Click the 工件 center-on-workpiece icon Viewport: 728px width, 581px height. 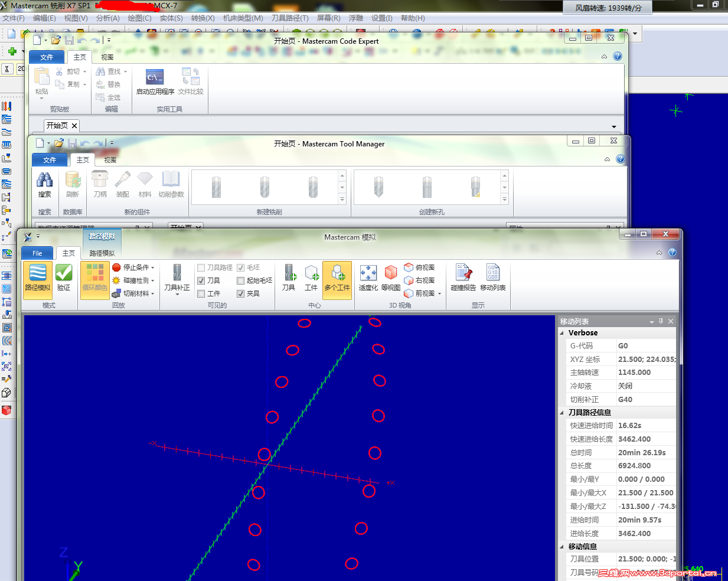(311, 278)
